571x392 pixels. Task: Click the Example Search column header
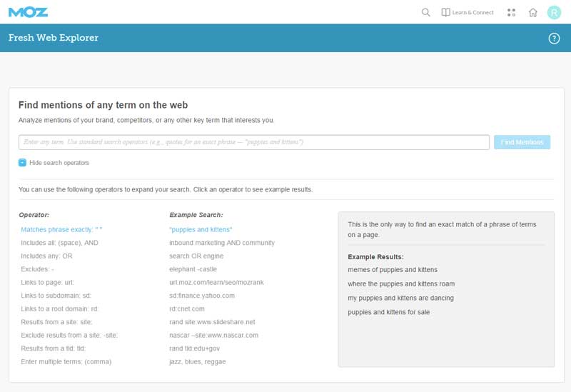point(196,215)
